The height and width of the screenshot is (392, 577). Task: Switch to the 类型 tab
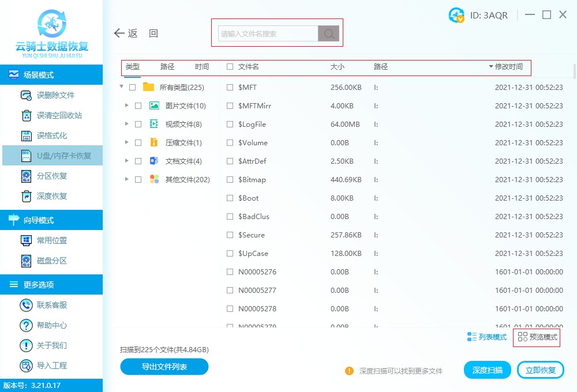[133, 66]
